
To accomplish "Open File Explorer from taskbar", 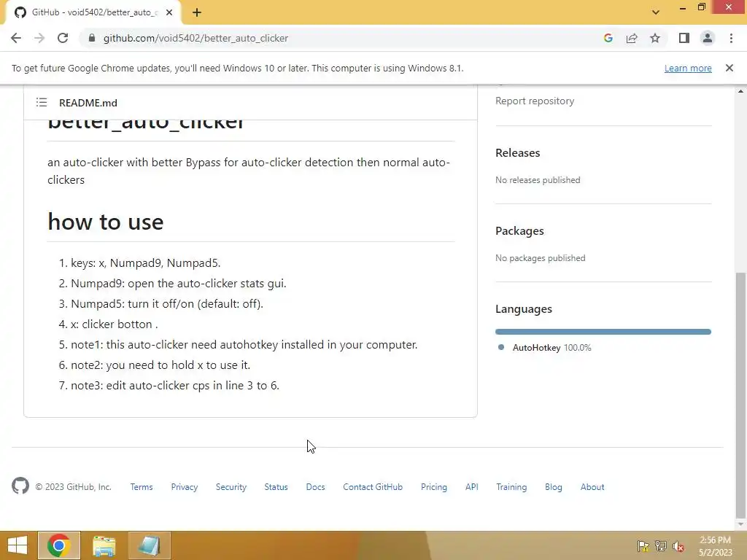I will pos(104,545).
